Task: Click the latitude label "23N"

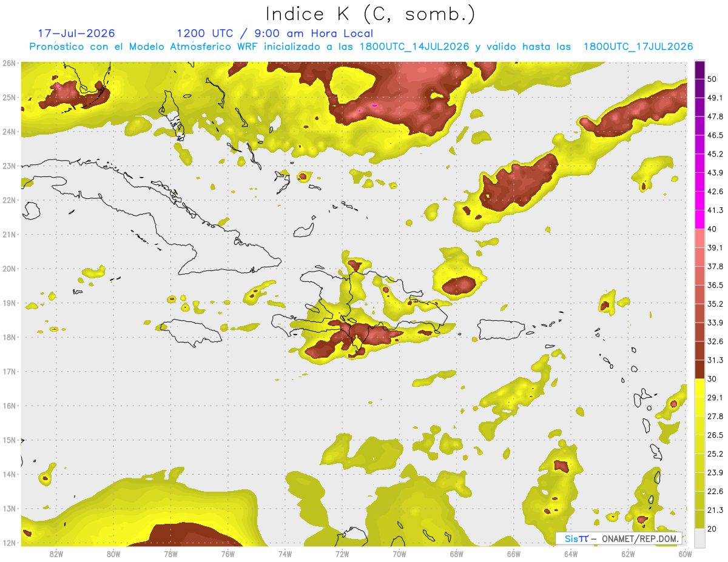Action: [x=8, y=166]
